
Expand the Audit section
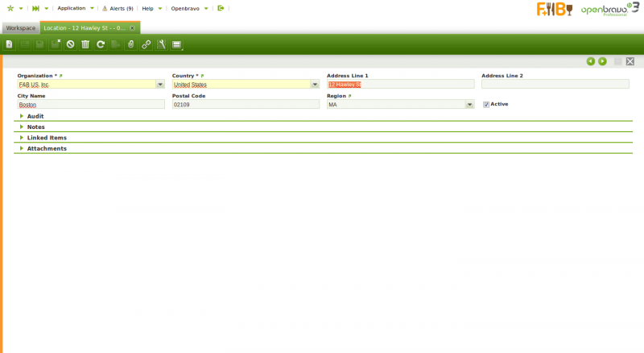35,116
